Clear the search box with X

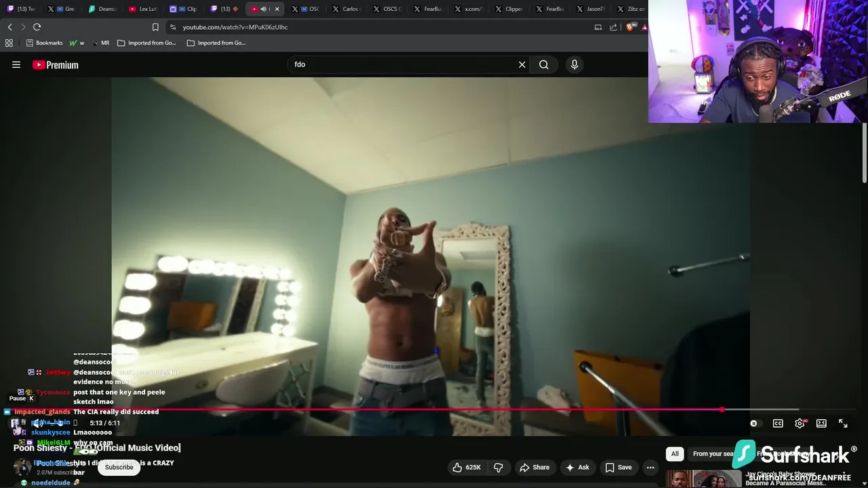pos(522,64)
